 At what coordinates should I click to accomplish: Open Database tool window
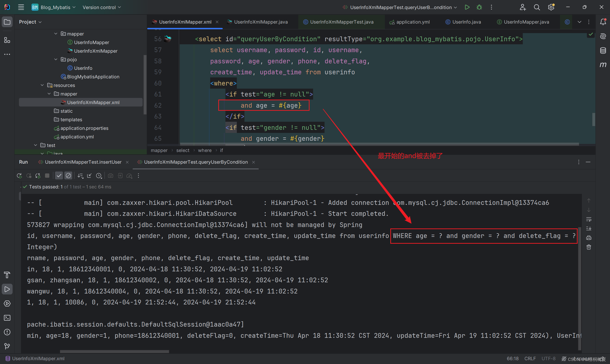pyautogui.click(x=603, y=51)
